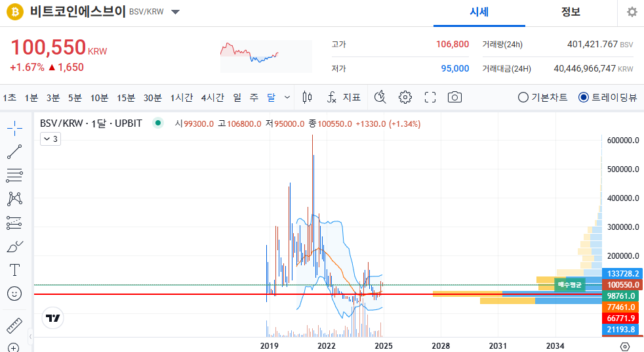Select the 일 daily timeframe
Image resolution: width=644 pixels, height=352 pixels.
point(237,98)
